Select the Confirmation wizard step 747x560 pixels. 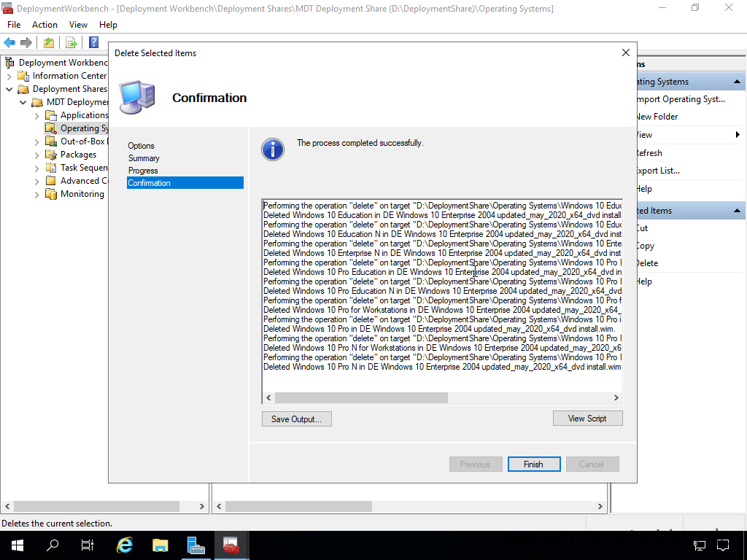(185, 183)
